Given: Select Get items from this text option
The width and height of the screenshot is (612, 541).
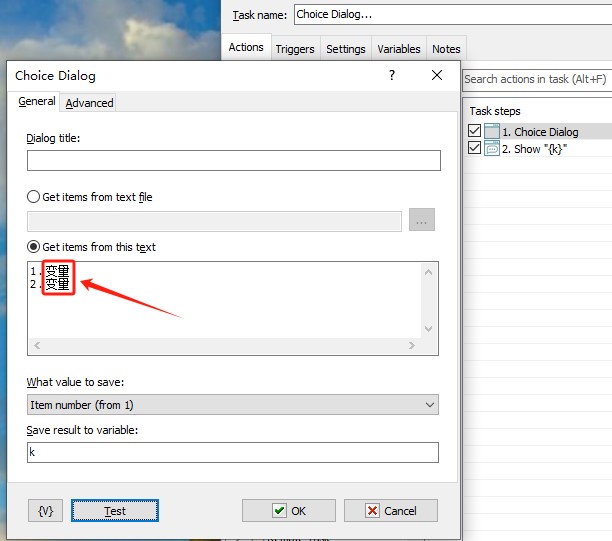Looking at the screenshot, I should pos(34,247).
